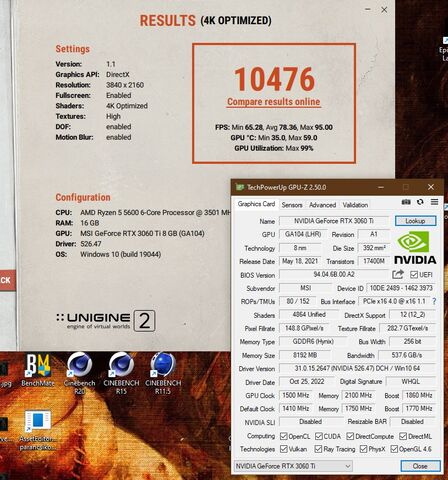Screen dimensions: 448x480
Task: Open Compare results online link
Action: point(274,102)
